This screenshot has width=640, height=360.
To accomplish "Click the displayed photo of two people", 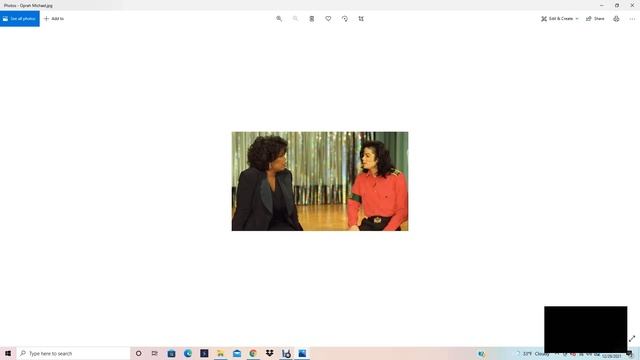I will [320, 181].
